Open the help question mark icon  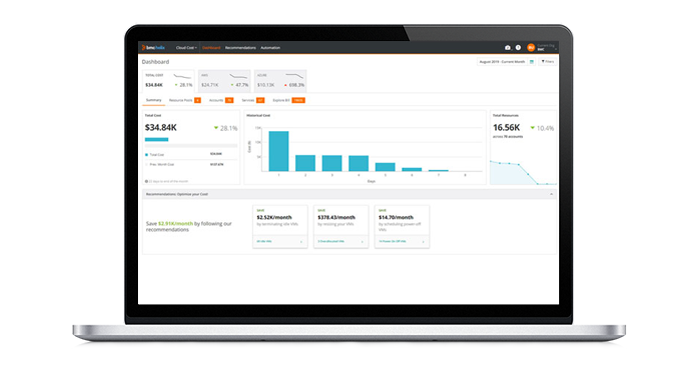tap(518, 48)
